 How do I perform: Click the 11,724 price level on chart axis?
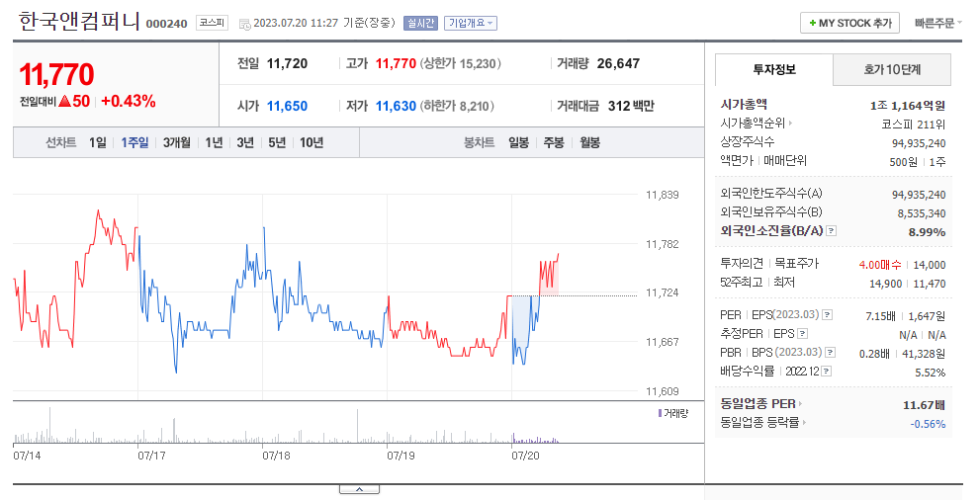point(662,292)
